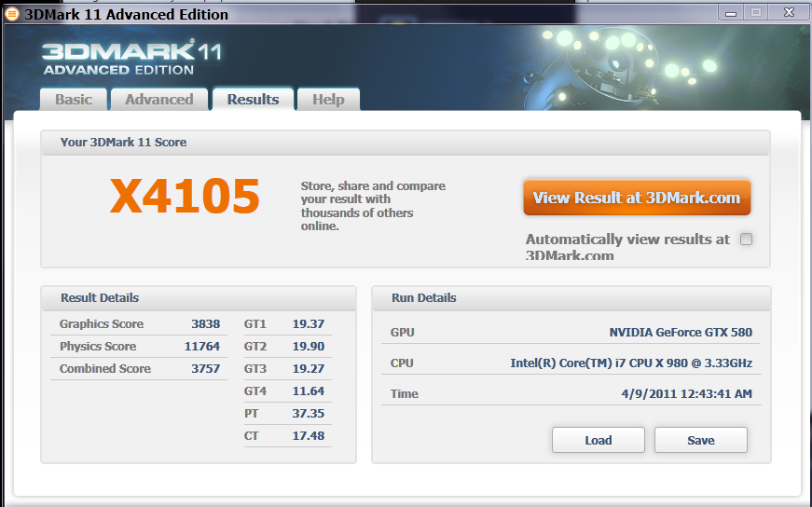Screen dimensions: 812x507
Task: Click the Graphics Score label
Action: [102, 323]
